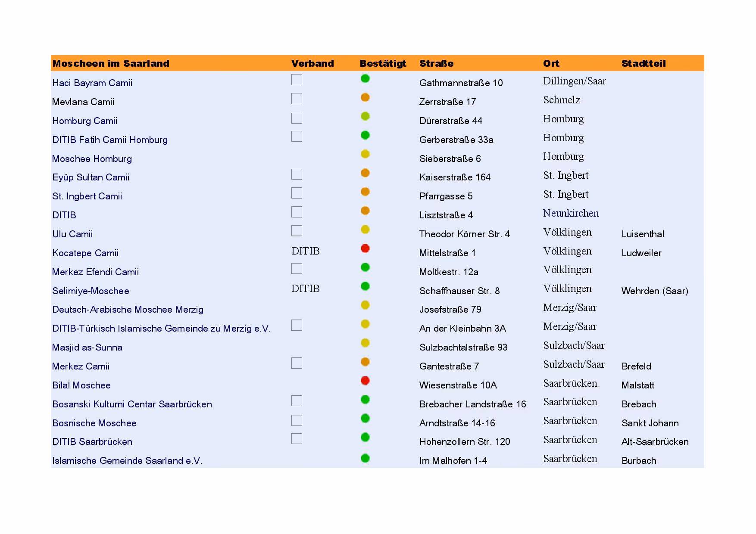Click the Moscheen im Saarland header
Image resolution: width=756 pixels, height=534 pixels.
(111, 64)
